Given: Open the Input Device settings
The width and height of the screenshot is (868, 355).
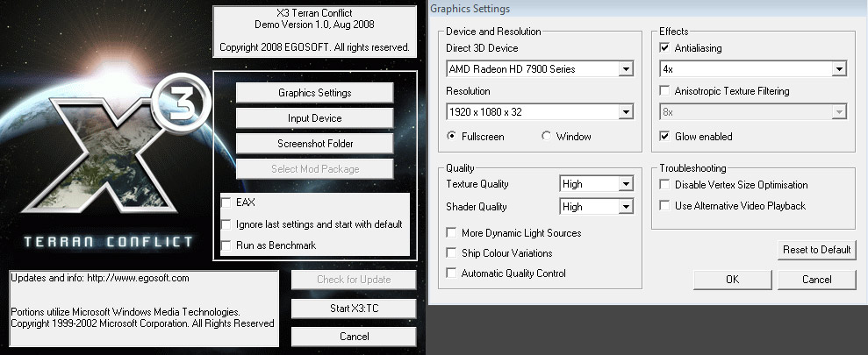Looking at the screenshot, I should click(314, 118).
